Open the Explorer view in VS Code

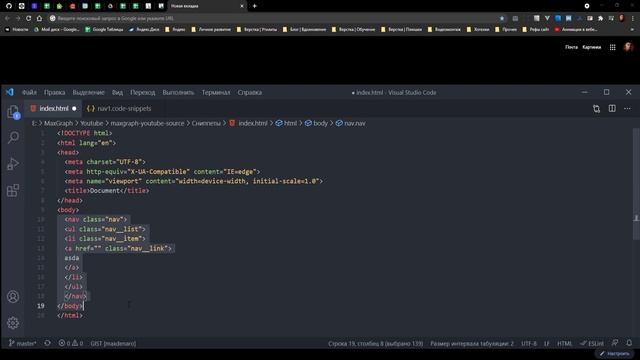[13, 112]
